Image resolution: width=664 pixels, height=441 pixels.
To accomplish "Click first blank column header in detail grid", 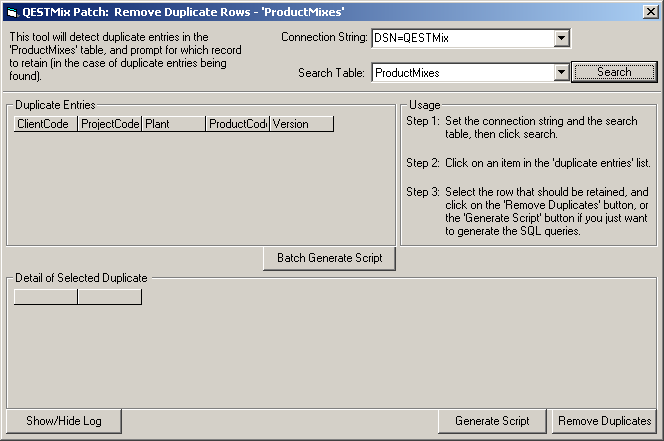I will (x=45, y=297).
